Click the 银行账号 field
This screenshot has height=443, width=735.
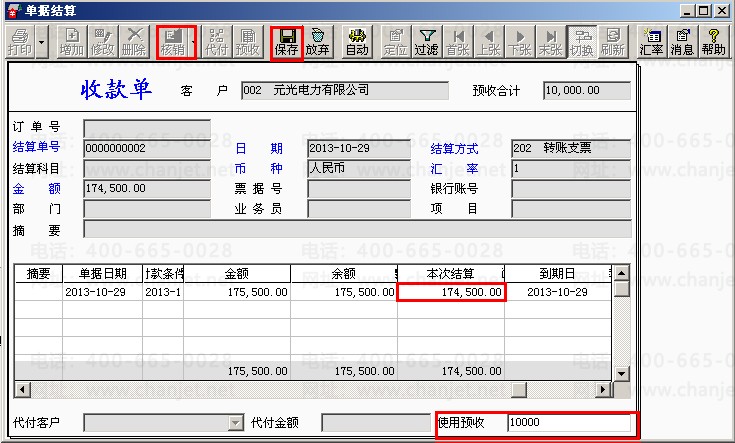point(571,188)
